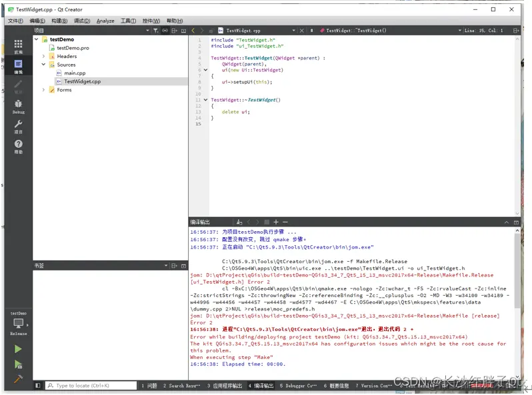The height and width of the screenshot is (395, 532).
Task: Fold the TestWidget constructor code block
Action: [205, 70]
